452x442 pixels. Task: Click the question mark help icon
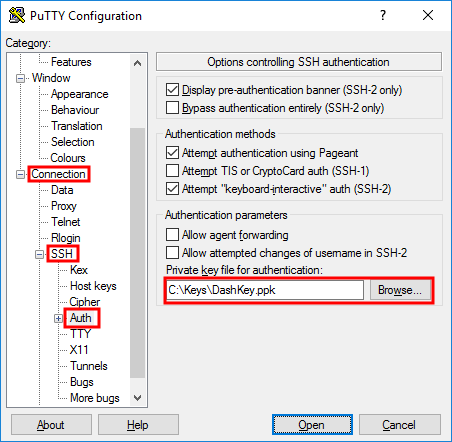pos(383,15)
